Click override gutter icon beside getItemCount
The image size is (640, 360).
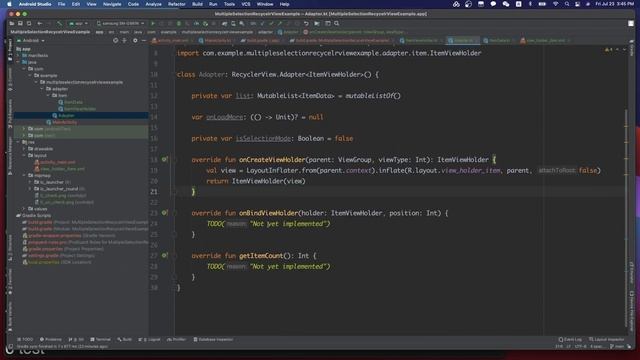[x=164, y=256]
